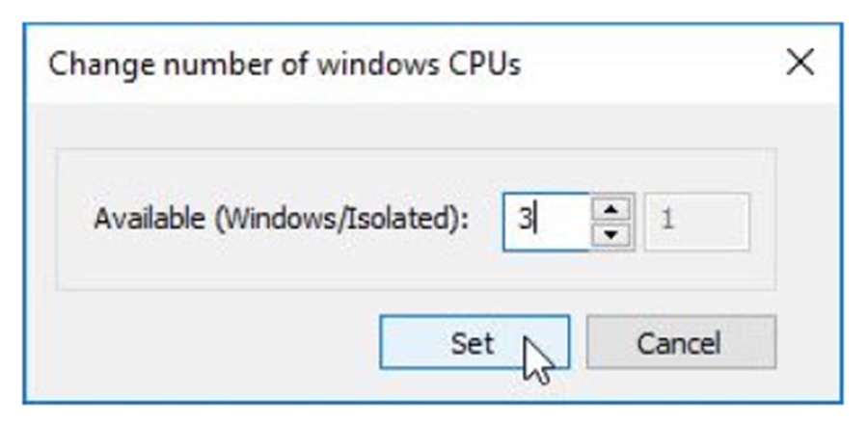
Task: Click the 'Available (Windows/Isolated):' label
Action: pyautogui.click(x=282, y=220)
